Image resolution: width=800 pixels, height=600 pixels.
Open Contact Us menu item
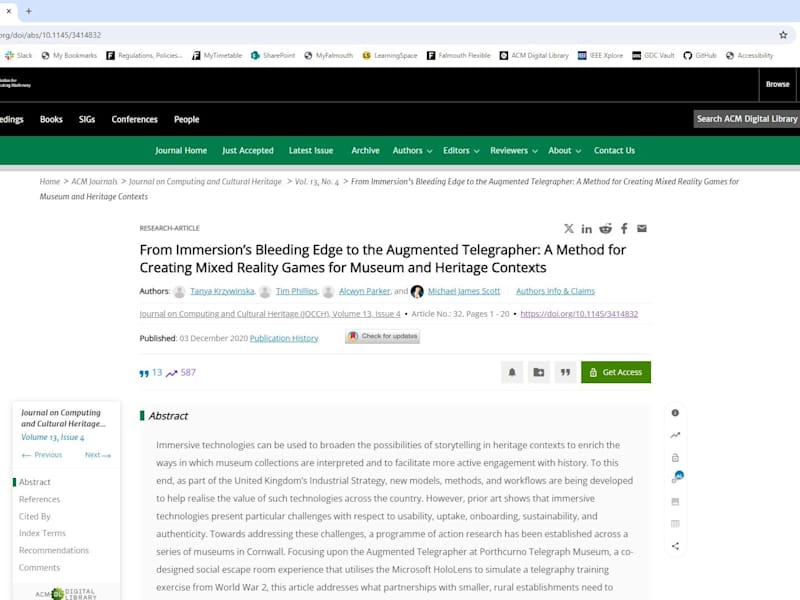pos(614,151)
